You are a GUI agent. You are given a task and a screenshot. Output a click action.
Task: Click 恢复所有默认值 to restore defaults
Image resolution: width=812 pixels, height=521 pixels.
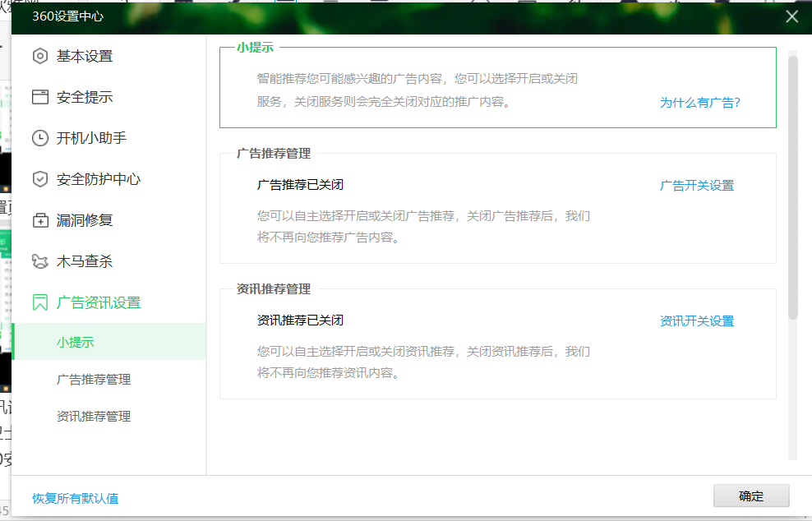click(76, 498)
